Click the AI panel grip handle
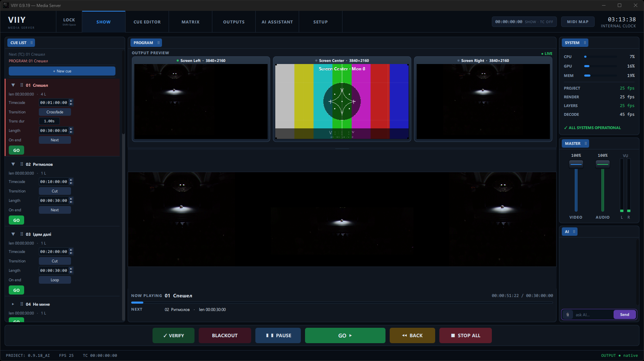 (574, 232)
